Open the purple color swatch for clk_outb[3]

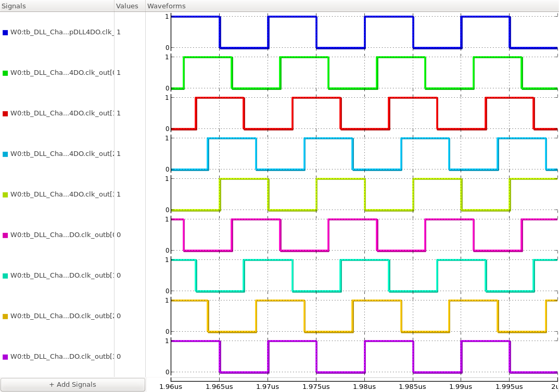(x=6, y=356)
